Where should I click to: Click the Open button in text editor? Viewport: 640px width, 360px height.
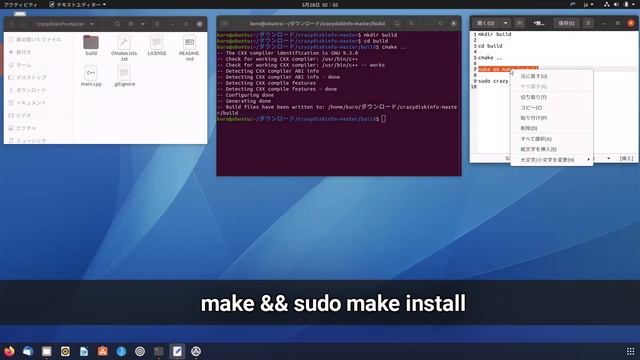coord(485,23)
